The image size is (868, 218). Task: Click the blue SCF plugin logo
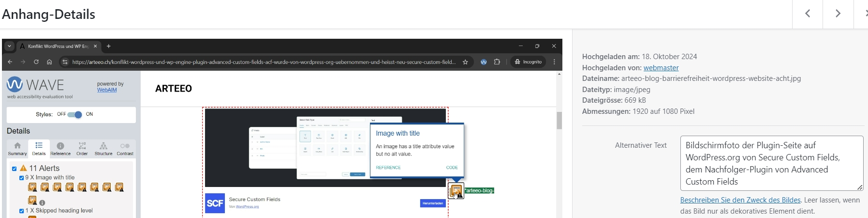coord(215,203)
